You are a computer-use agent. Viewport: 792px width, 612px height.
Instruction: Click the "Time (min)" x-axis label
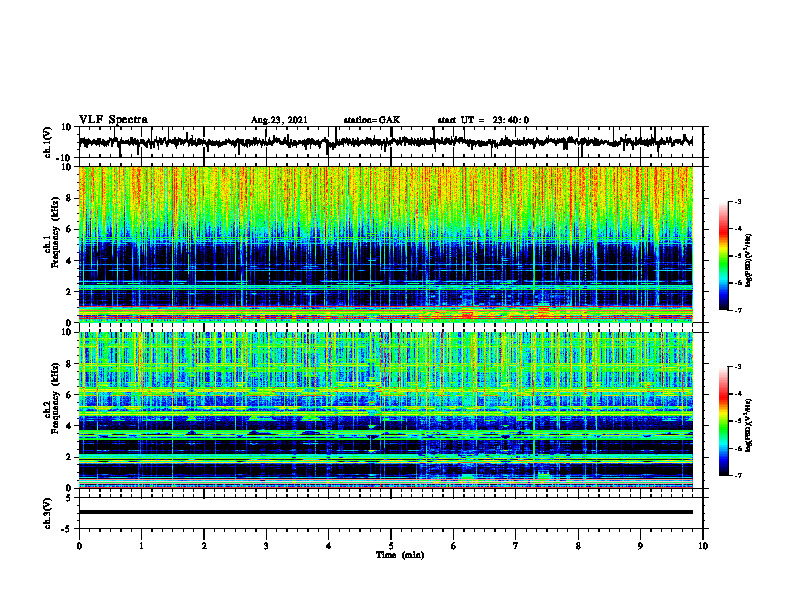click(x=400, y=555)
